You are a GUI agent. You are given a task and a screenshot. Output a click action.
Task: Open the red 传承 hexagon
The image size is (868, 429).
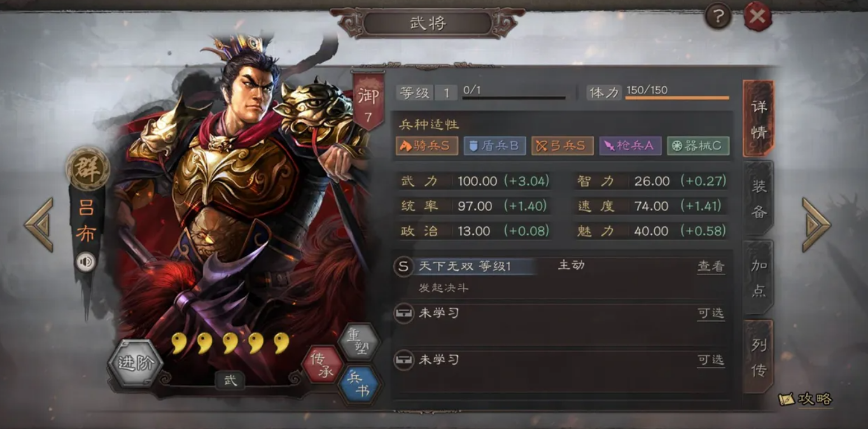click(x=322, y=364)
